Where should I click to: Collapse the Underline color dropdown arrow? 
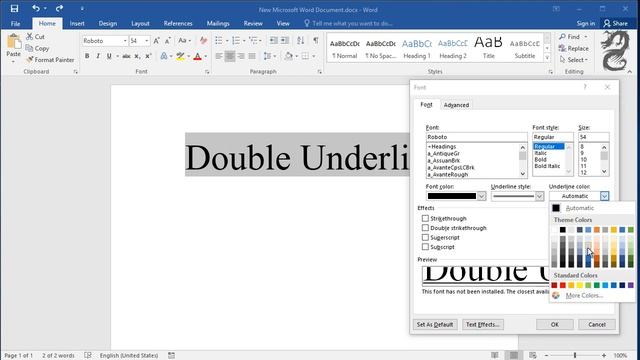coord(604,196)
